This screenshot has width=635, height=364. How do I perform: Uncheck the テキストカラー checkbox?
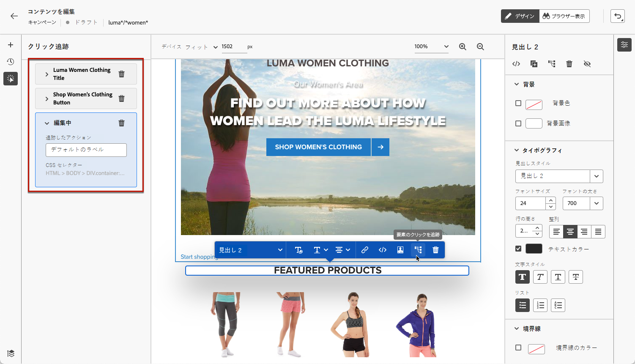tap(518, 249)
